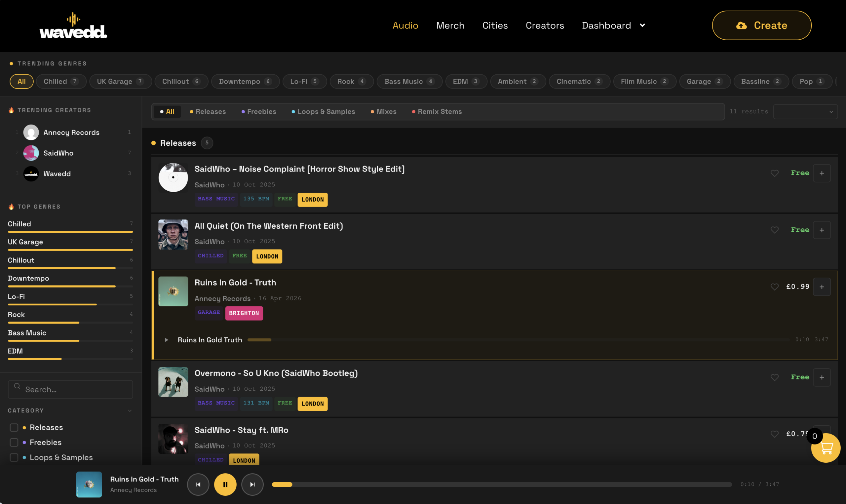Image resolution: width=846 pixels, height=504 pixels.
Task: Check the Loops & Samples checkbox
Action: (14, 457)
